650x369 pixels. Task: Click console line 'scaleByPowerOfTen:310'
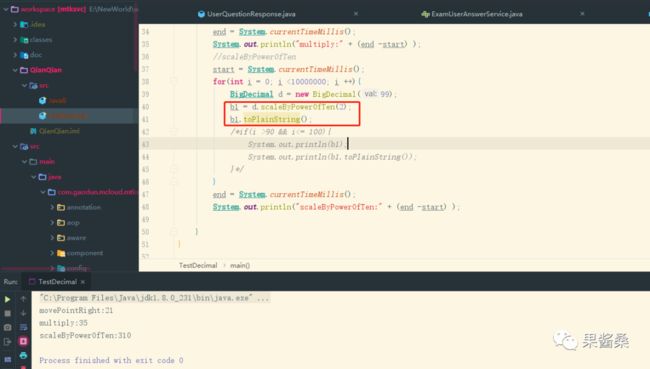[85, 335]
